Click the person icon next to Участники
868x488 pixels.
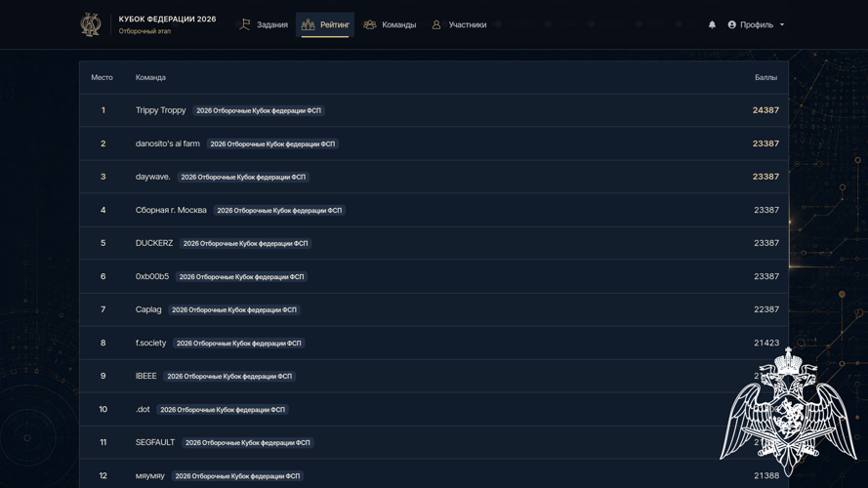pos(436,24)
